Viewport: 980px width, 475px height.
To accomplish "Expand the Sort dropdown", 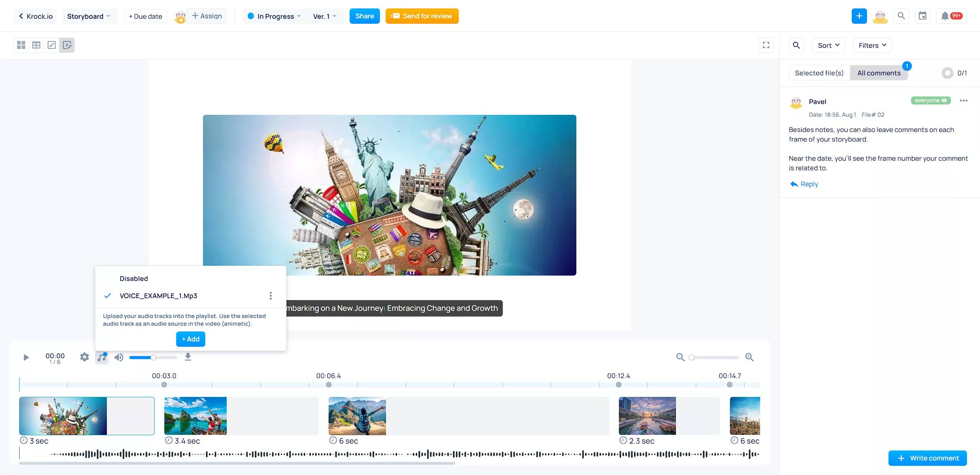I will pyautogui.click(x=828, y=45).
